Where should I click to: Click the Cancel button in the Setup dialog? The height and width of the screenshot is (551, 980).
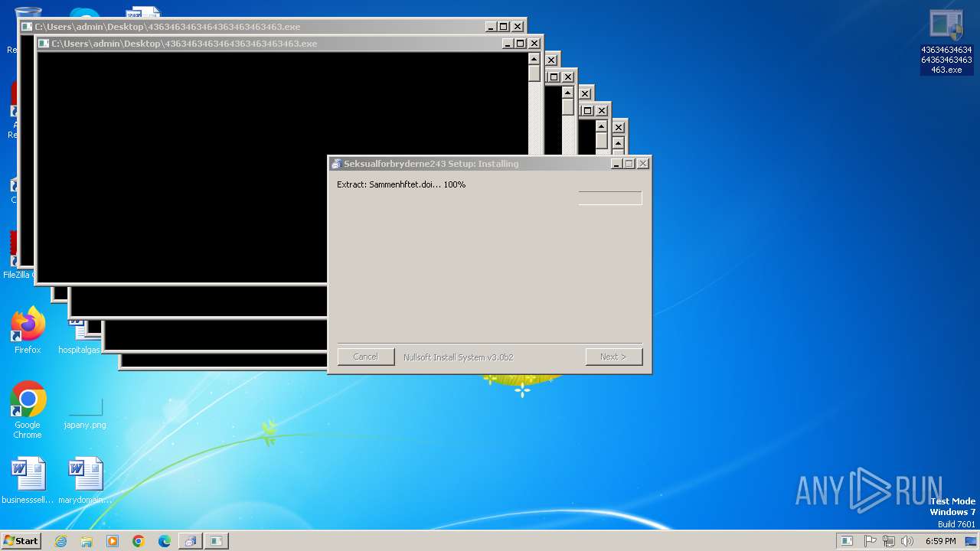[x=366, y=357]
